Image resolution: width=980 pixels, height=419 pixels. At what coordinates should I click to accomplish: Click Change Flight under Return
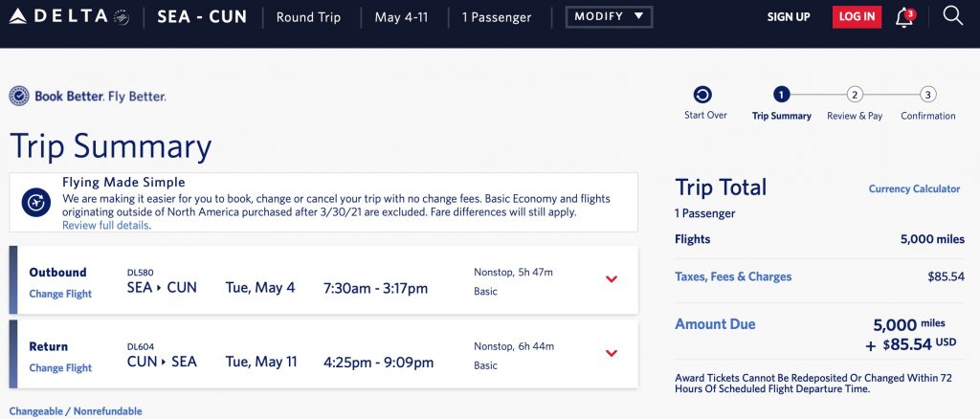point(60,367)
